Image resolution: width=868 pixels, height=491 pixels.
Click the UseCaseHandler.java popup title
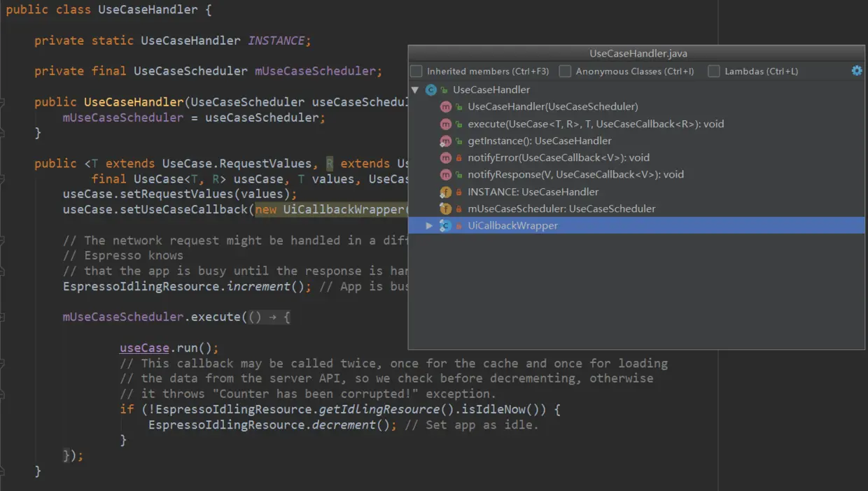click(638, 53)
